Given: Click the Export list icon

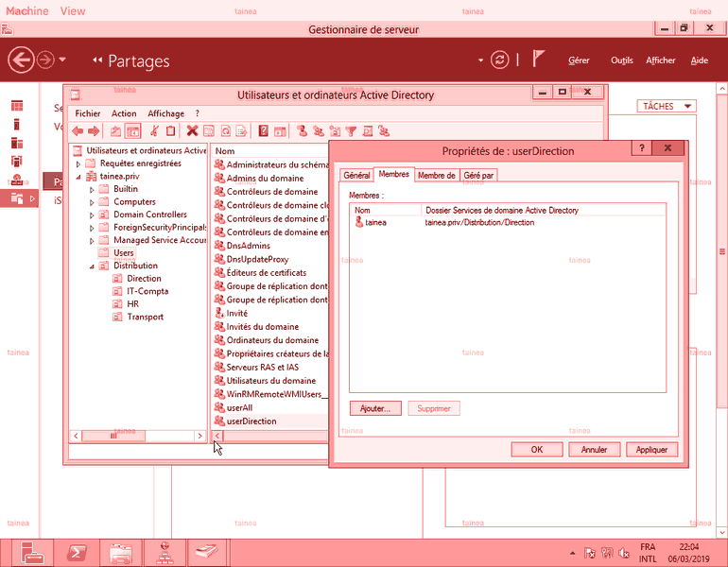Looking at the screenshot, I should pos(241,131).
